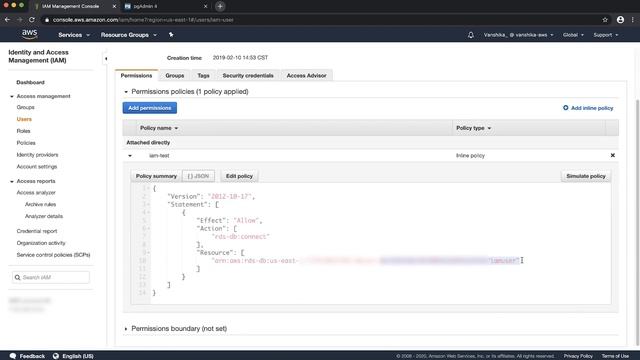
Task: Open Users in IAM sidebar
Action: (x=24, y=119)
